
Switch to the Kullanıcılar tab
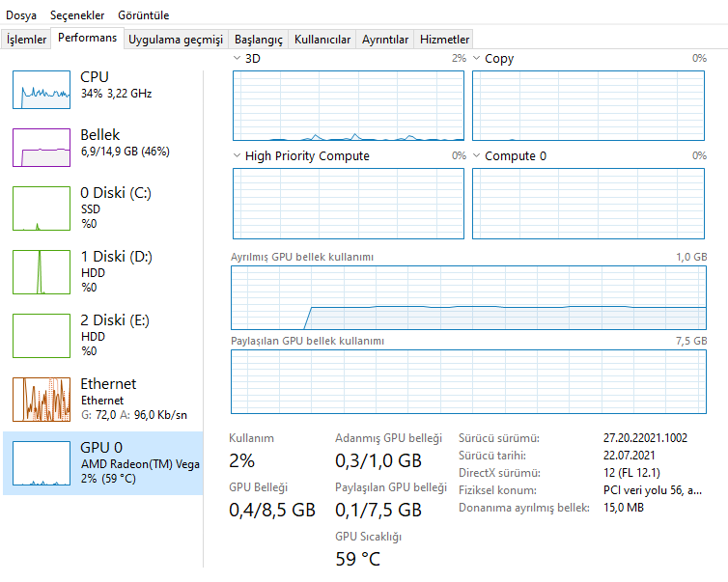322,40
